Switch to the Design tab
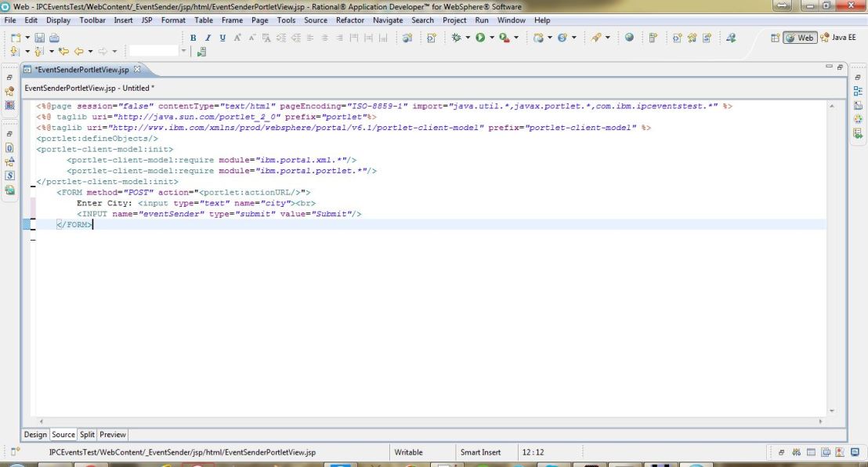This screenshot has height=467, width=868. click(x=35, y=434)
